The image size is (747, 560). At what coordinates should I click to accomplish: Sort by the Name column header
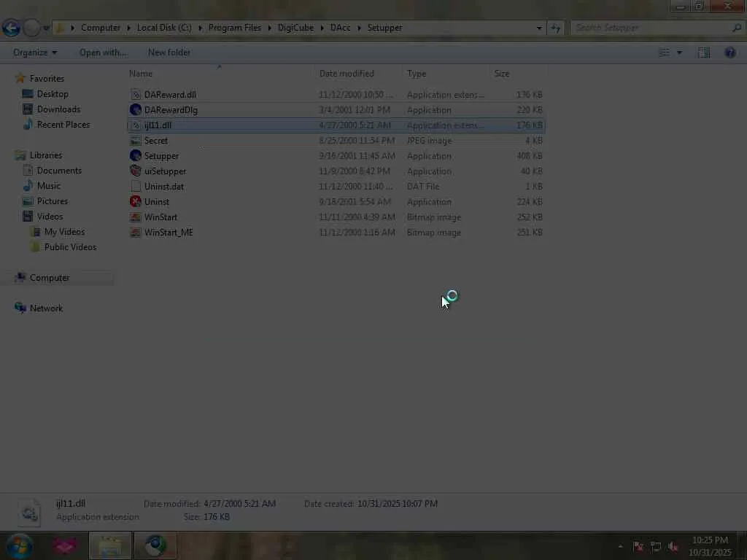(141, 74)
